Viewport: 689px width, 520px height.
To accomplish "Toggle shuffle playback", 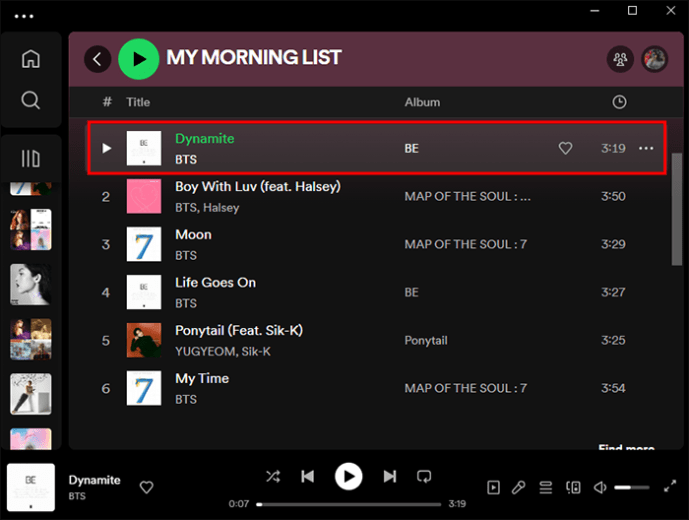I will point(273,476).
